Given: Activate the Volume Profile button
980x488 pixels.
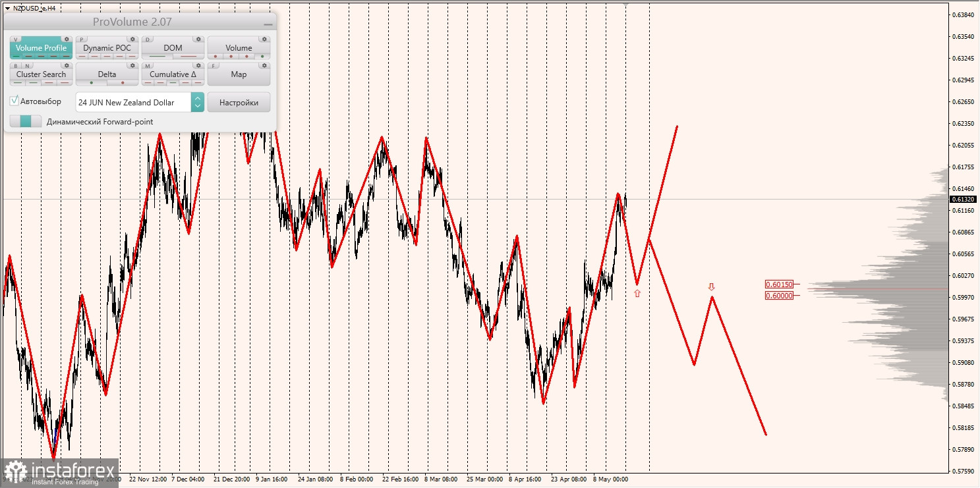Looking at the screenshot, I should click(x=41, y=47).
